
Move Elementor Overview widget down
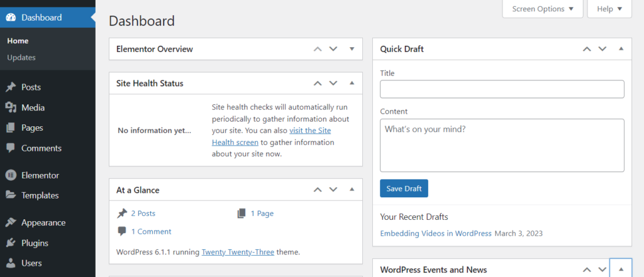[x=333, y=49]
